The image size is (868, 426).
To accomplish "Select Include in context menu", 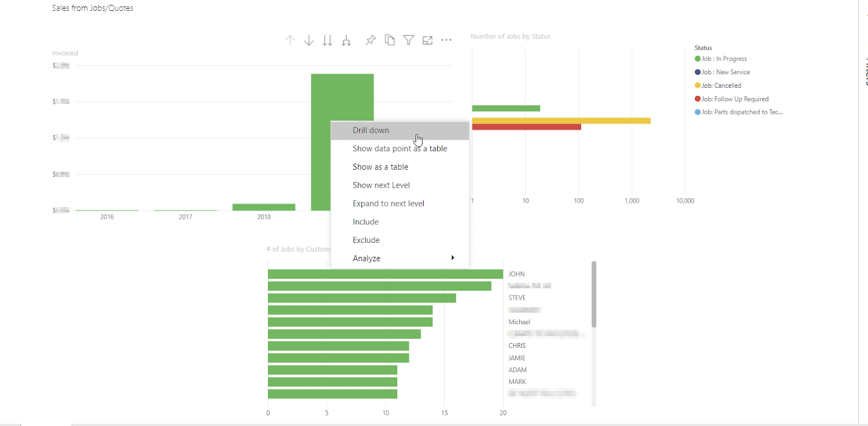I will click(400, 222).
